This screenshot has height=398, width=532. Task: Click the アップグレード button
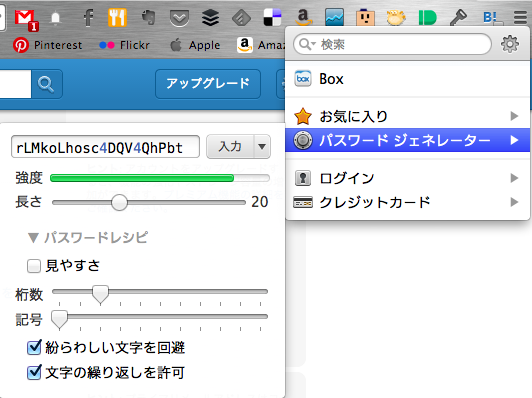208,84
